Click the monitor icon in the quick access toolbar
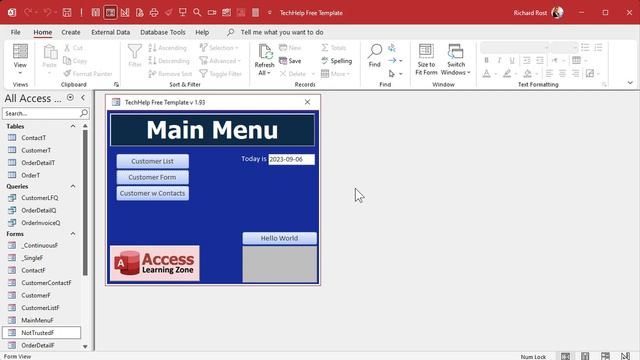 point(183,13)
